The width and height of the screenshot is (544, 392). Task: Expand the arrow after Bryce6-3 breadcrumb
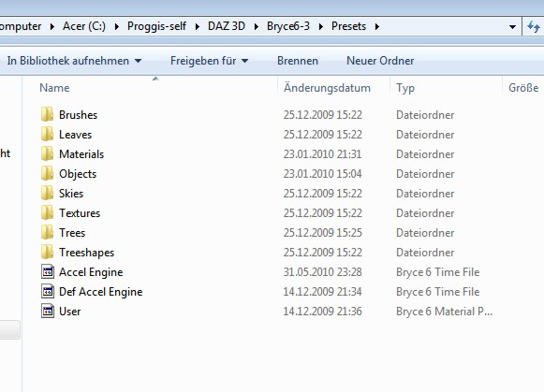321,26
